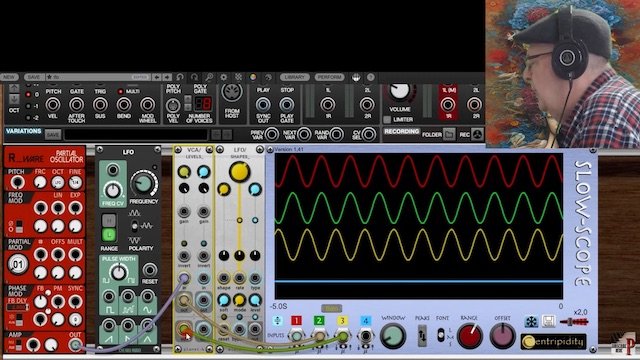Screen dimensions: 640x360
Task: Open the VARIATIONS name field
Action: pos(136,134)
